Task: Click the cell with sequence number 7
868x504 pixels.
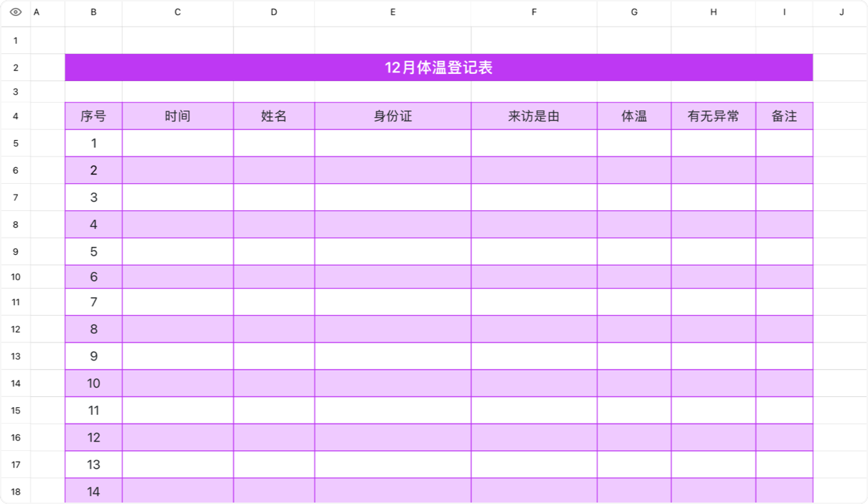Action: point(94,302)
